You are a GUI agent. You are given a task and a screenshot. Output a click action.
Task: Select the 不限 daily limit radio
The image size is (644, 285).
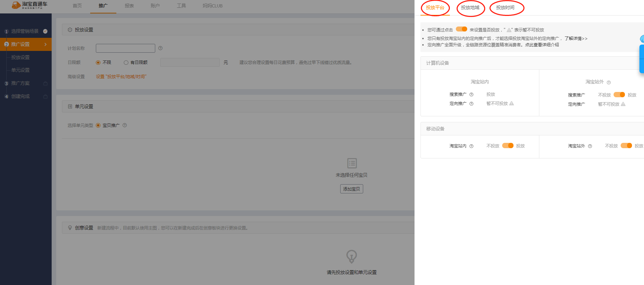click(98, 63)
